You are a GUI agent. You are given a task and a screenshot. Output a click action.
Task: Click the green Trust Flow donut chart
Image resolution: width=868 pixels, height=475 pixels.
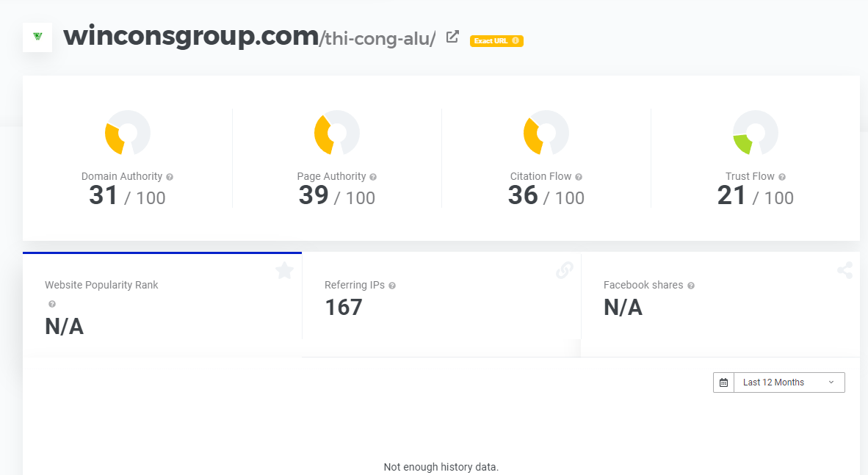point(755,133)
